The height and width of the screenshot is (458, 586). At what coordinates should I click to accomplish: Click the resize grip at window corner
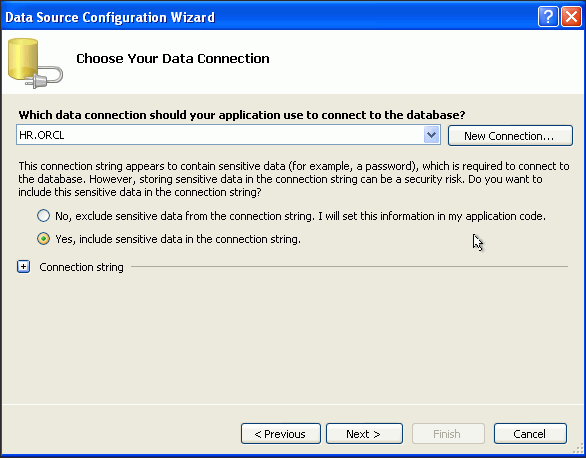point(578,448)
